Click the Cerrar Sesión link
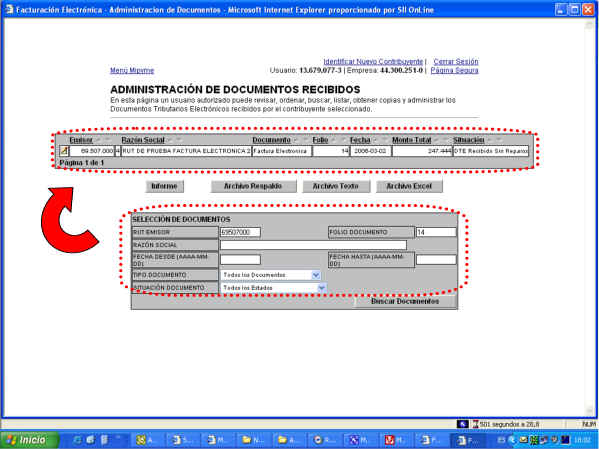This screenshot has width=599, height=449. tap(456, 62)
